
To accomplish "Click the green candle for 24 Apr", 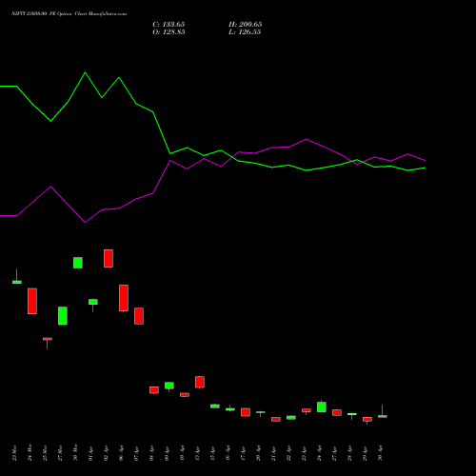I will coord(322,407).
